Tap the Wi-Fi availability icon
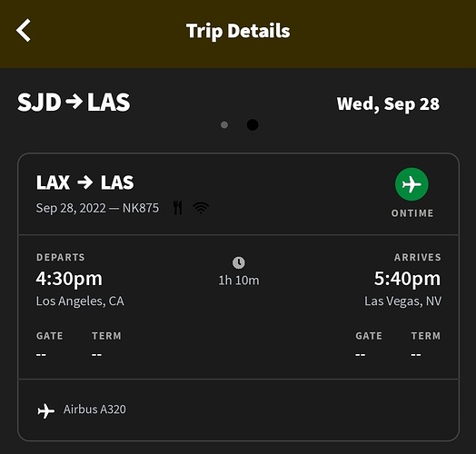Image resolution: width=476 pixels, height=454 pixels. click(201, 208)
